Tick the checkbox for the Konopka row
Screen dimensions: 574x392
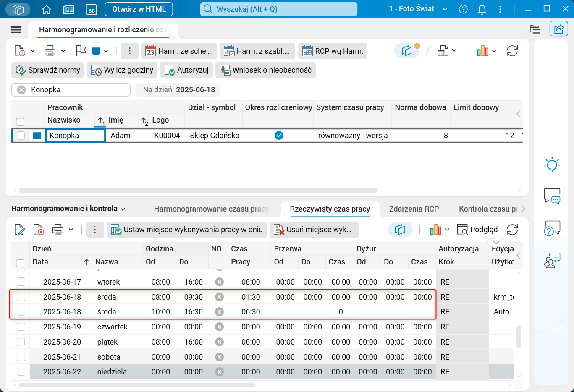21,136
